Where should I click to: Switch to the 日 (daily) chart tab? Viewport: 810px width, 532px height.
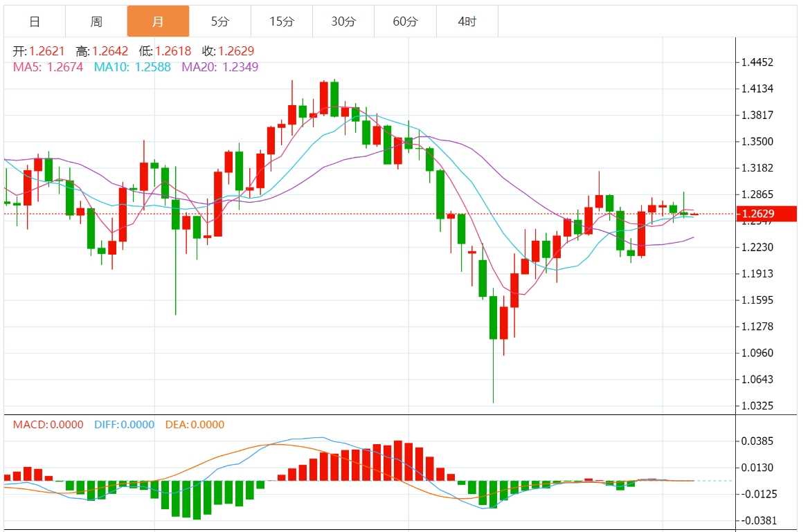(35, 21)
